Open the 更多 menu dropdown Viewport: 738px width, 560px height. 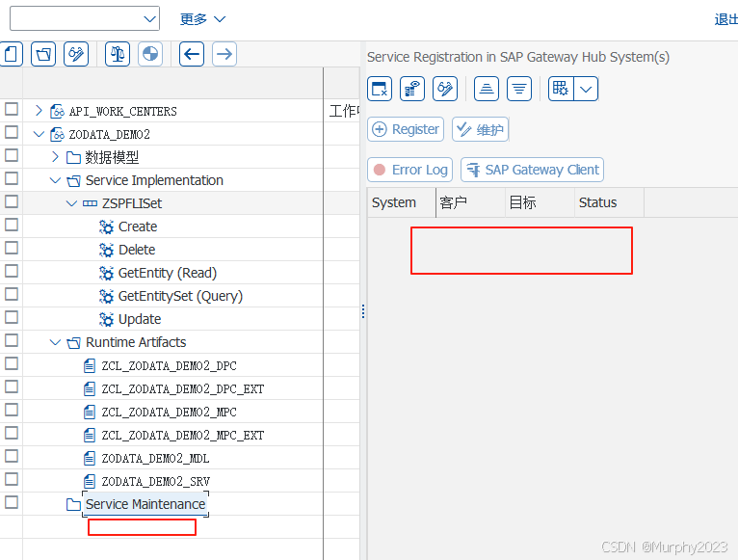[203, 19]
